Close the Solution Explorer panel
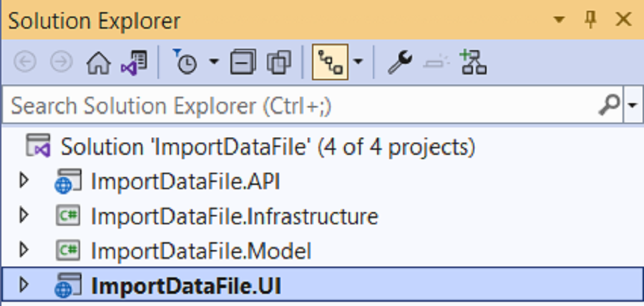Screen dimensions: 644x306 click(623, 20)
